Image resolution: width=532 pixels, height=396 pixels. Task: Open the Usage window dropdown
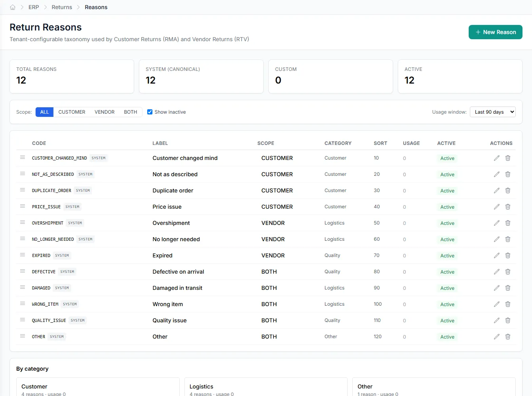pyautogui.click(x=493, y=112)
